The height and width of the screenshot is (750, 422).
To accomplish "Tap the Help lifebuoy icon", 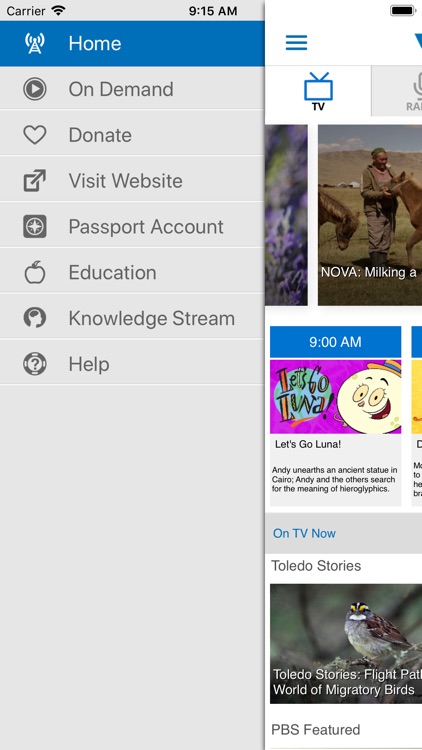I will (x=35, y=364).
